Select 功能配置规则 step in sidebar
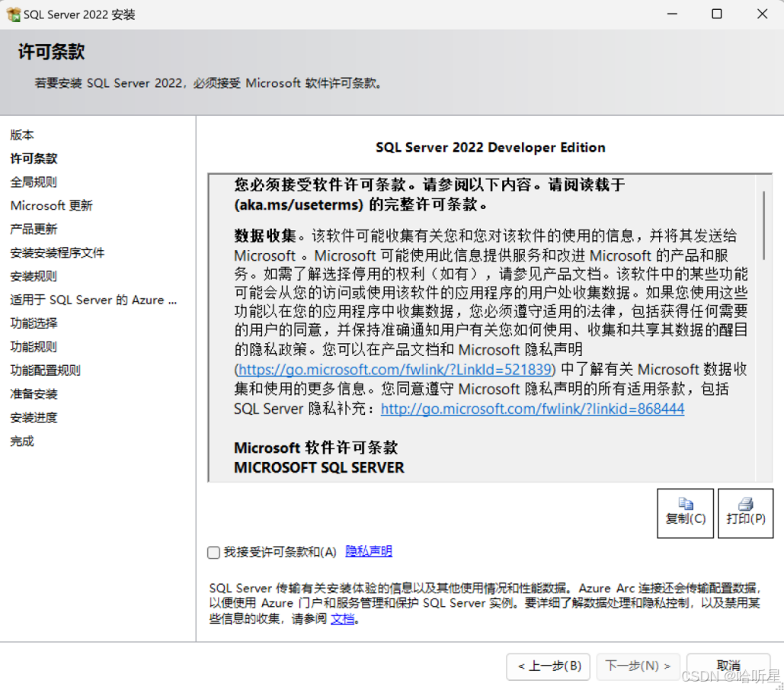This screenshot has width=784, height=690. click(46, 371)
